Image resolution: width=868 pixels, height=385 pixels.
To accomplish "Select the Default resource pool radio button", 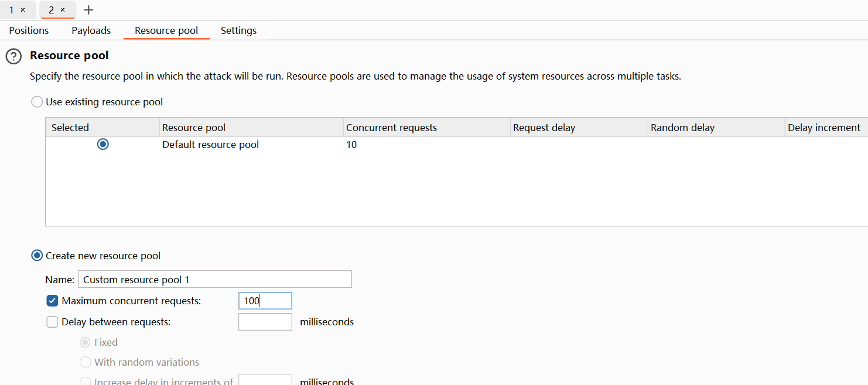I will click(x=103, y=144).
